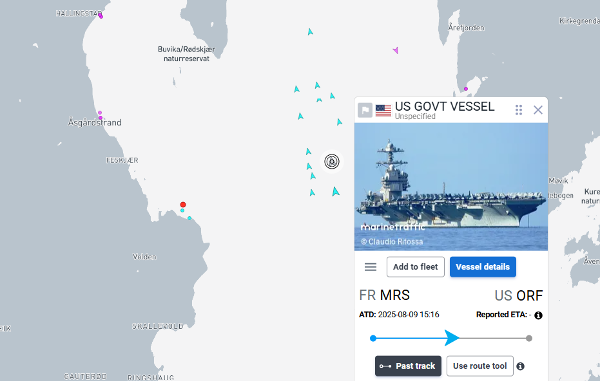
Task: Close the US GOVT VESSEL popup
Action: click(538, 110)
